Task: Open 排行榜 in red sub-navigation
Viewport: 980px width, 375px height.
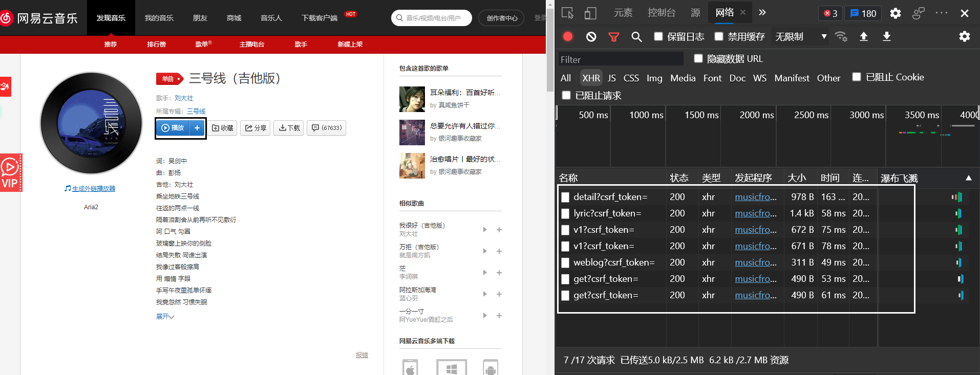Action: point(156,45)
